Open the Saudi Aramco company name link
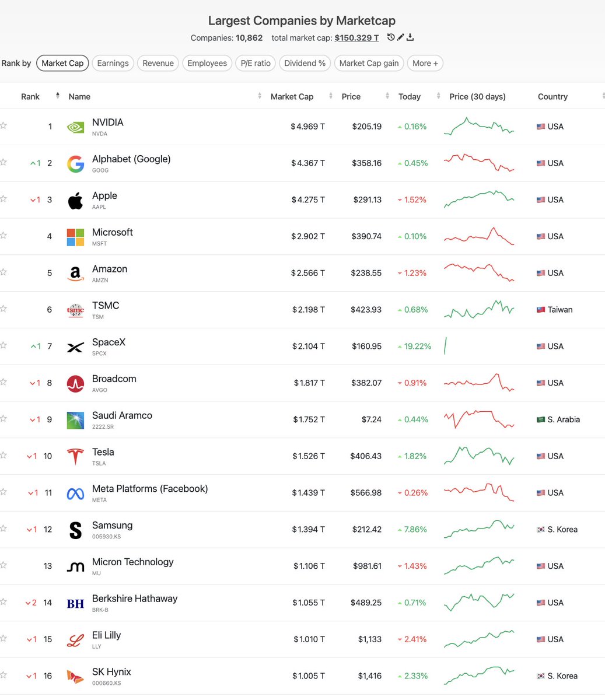The image size is (605, 700). click(x=122, y=415)
